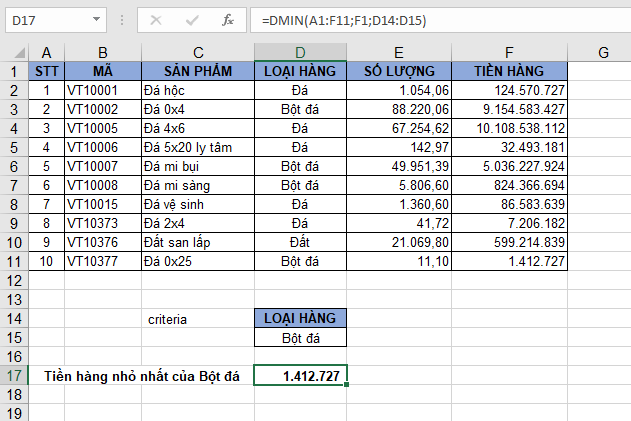The height and width of the screenshot is (421, 631).
Task: Click the Cancel (X) formula bar icon
Action: [x=155, y=20]
